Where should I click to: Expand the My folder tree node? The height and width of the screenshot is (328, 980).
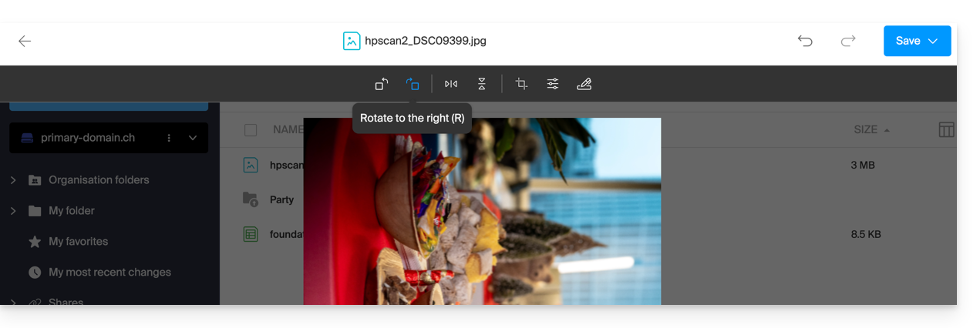pos(13,211)
